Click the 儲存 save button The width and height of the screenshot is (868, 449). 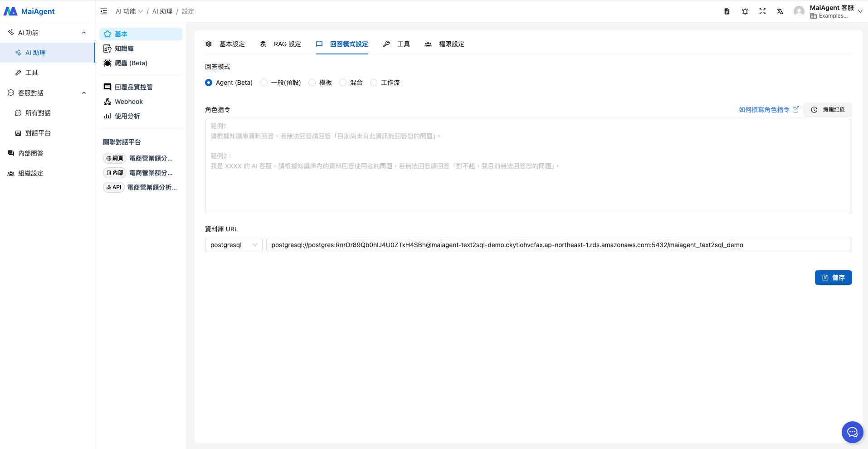point(833,278)
